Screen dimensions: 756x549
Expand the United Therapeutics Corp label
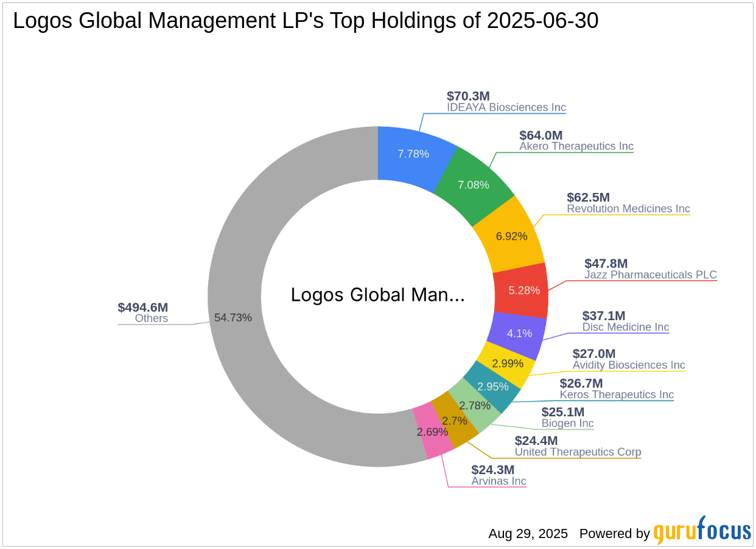578,452
